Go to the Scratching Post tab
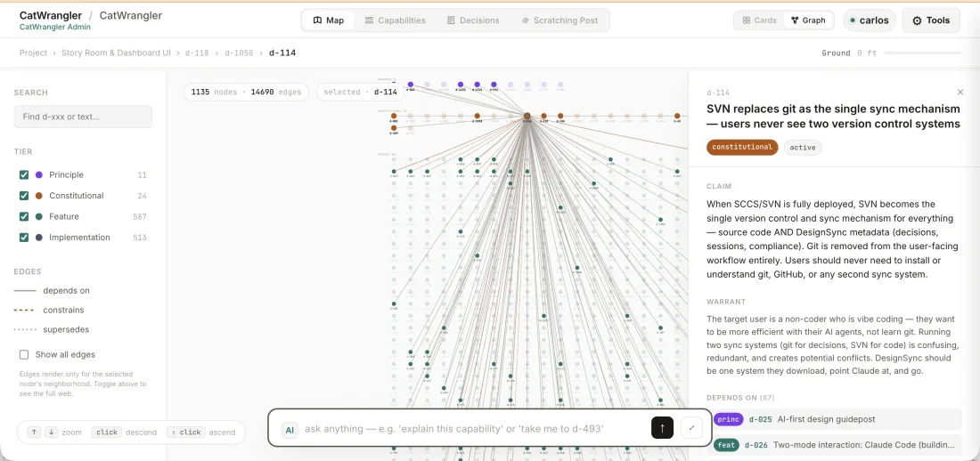Viewport: 980px width, 461px height. (559, 20)
